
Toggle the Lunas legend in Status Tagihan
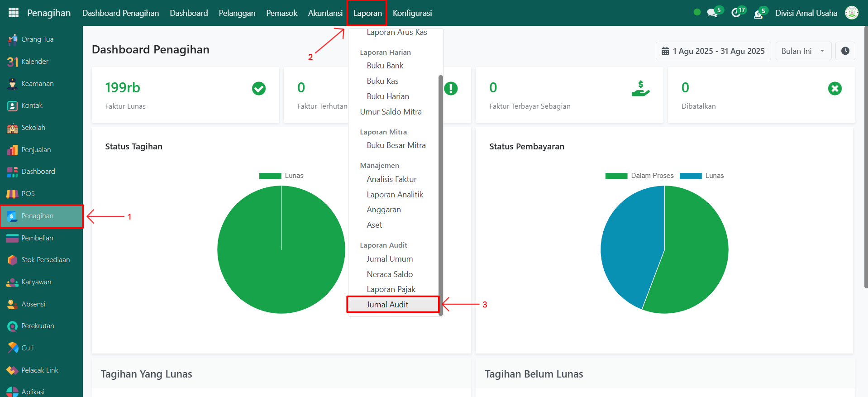[281, 176]
